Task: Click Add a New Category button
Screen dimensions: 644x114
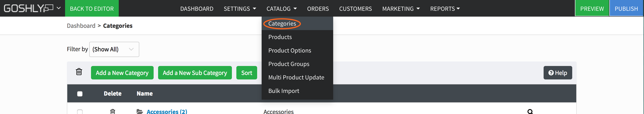Action: [122, 73]
